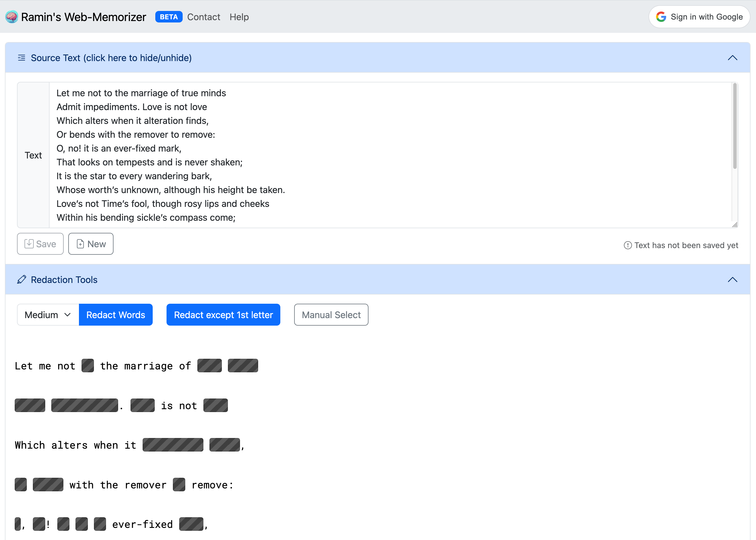This screenshot has width=756, height=540.
Task: Reveal the redacted word before 'the marriage'
Action: [88, 365]
